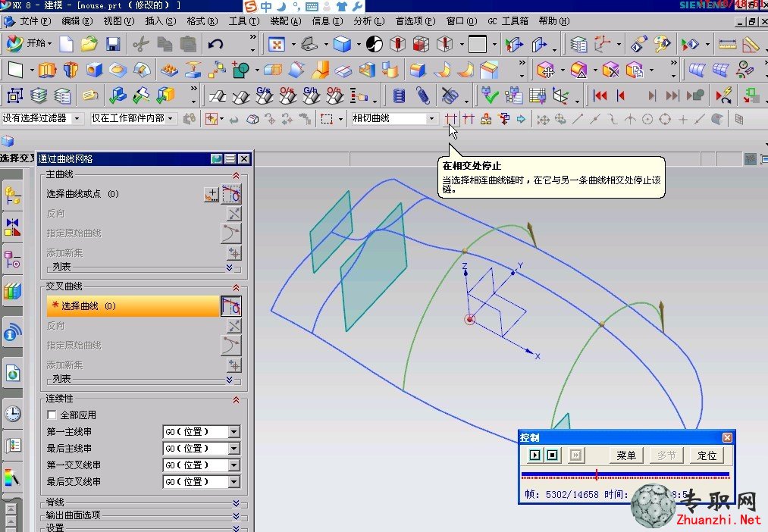The image size is (768, 532).
Task: Click the point constructor icon in 主曲线 row
Action: (211, 194)
